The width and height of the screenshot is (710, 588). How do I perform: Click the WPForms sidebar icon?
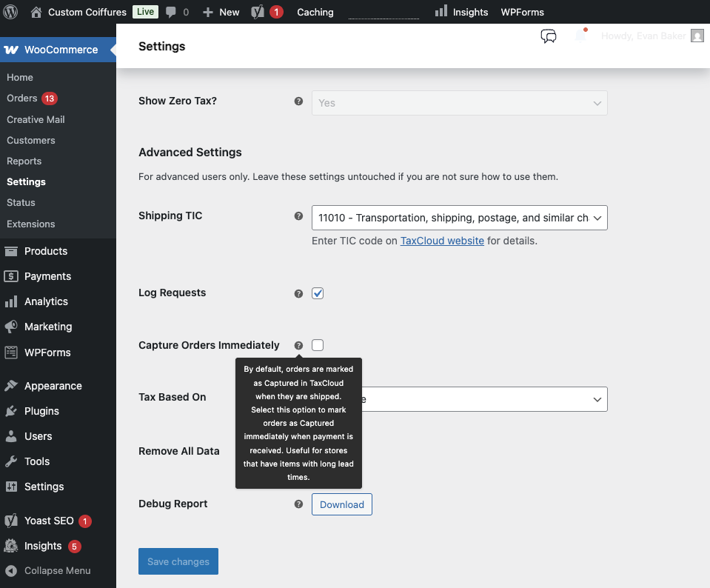[x=11, y=353]
